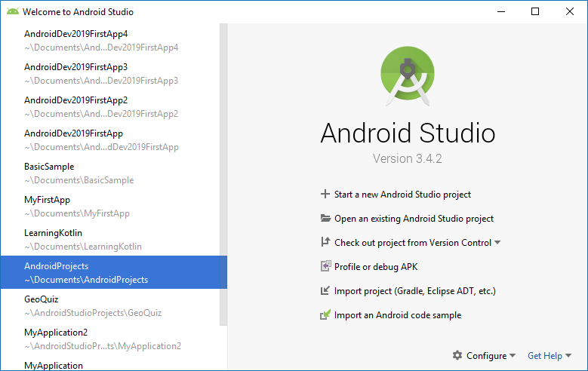Click path ~\Documents\MyFirstApp

coord(77,213)
